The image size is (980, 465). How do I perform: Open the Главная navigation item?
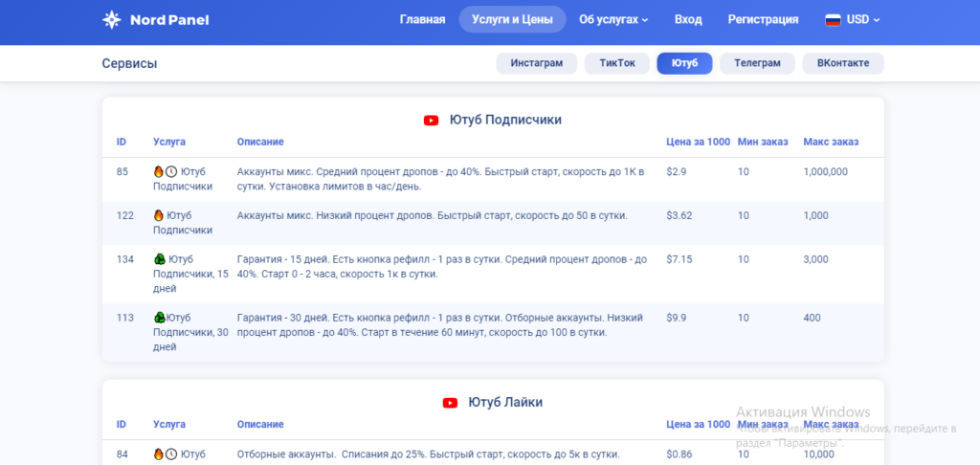422,19
